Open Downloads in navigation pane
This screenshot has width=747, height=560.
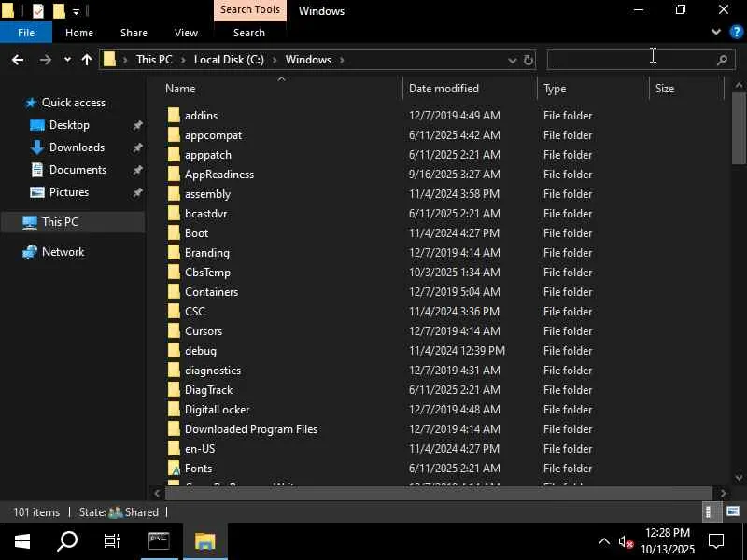[77, 147]
